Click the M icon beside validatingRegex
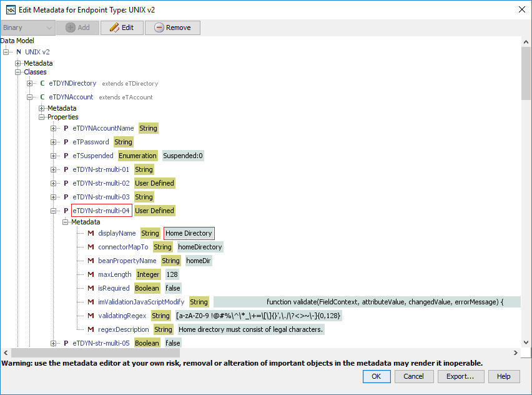Viewport: 532px width, 395px height. 91,316
